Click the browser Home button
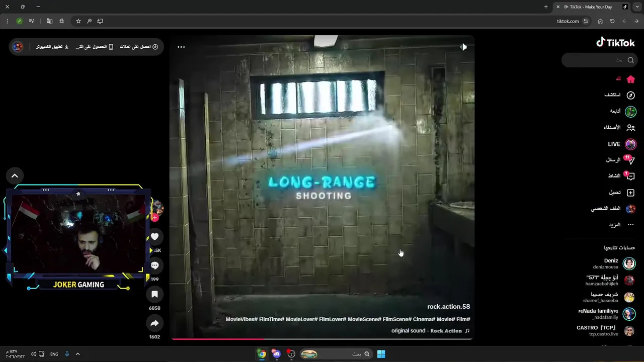The height and width of the screenshot is (362, 644). click(x=600, y=21)
